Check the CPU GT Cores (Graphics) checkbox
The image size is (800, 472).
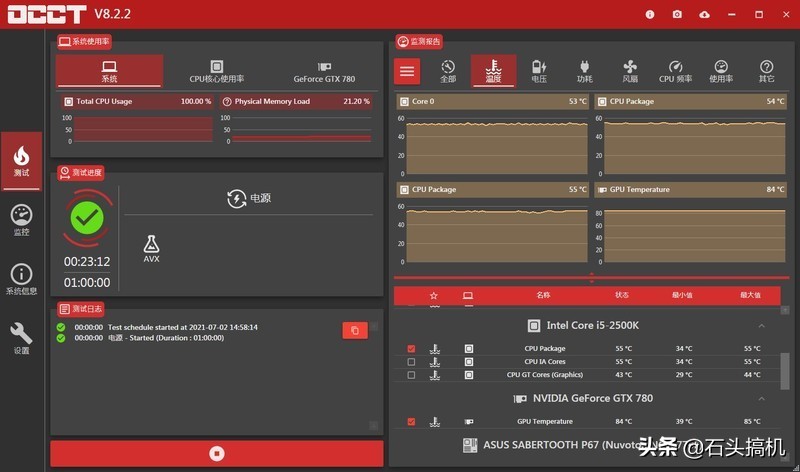411,375
